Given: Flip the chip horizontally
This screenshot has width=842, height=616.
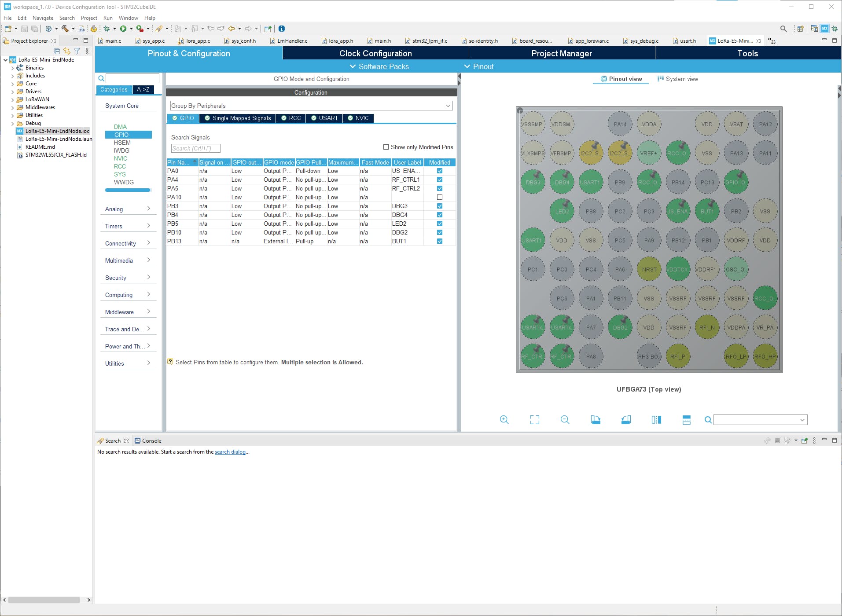Looking at the screenshot, I should (x=656, y=420).
